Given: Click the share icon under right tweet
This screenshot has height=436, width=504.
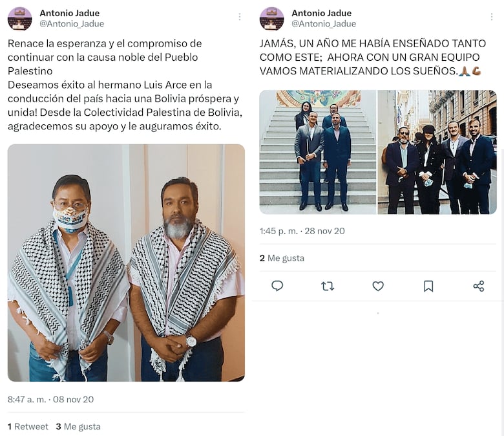Looking at the screenshot, I should (x=479, y=286).
